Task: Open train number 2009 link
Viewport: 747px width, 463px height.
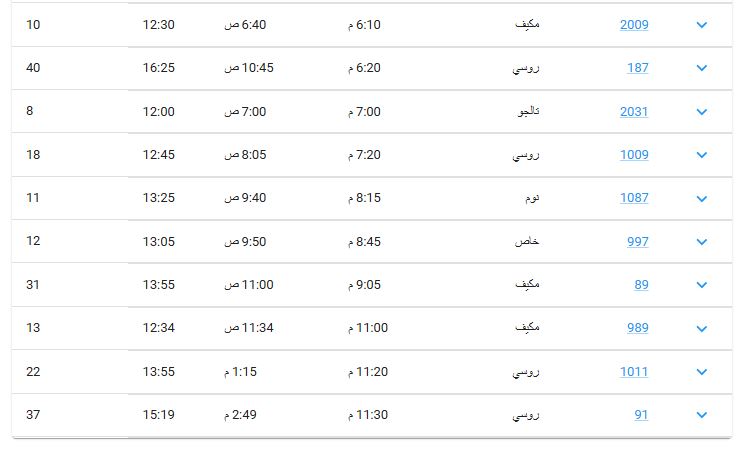Action: click(x=634, y=25)
